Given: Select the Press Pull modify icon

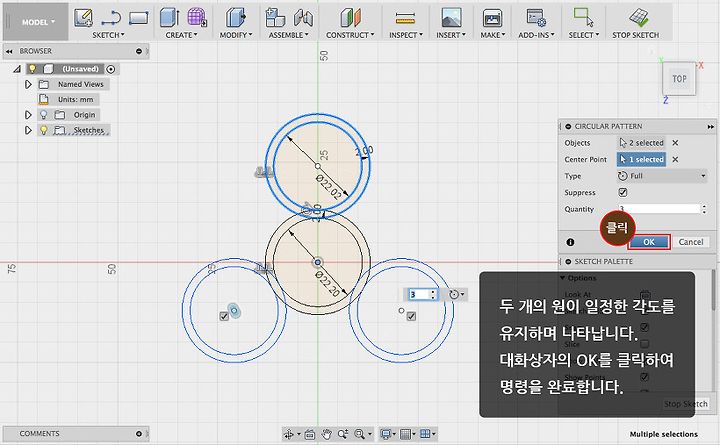Looking at the screenshot, I should (x=236, y=18).
